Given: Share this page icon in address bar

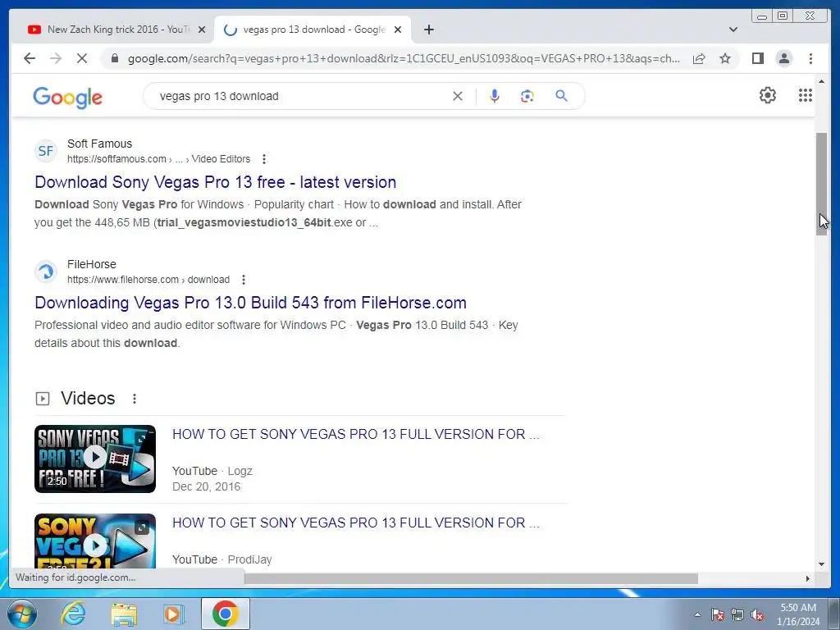Looking at the screenshot, I should pyautogui.click(x=699, y=58).
